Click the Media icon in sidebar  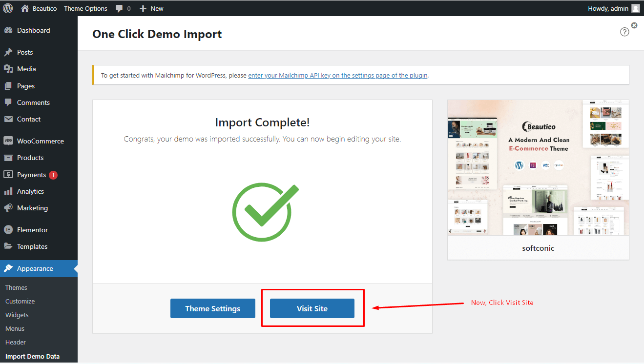8,69
